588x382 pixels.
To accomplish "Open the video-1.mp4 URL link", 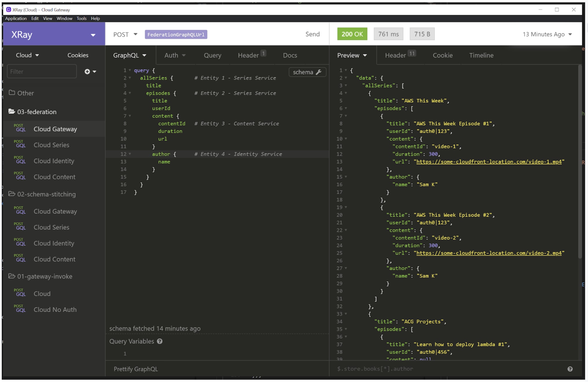I will tap(489, 161).
